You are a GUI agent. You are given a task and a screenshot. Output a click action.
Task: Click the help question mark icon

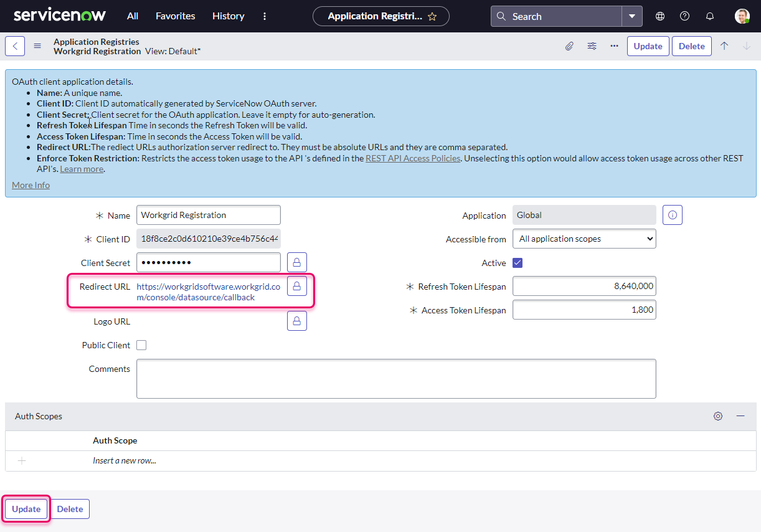point(684,16)
